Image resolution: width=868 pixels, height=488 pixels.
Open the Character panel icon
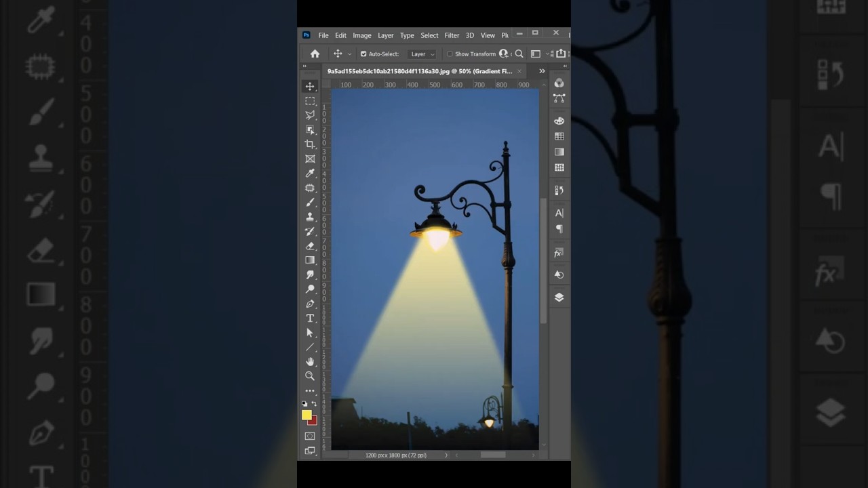559,213
